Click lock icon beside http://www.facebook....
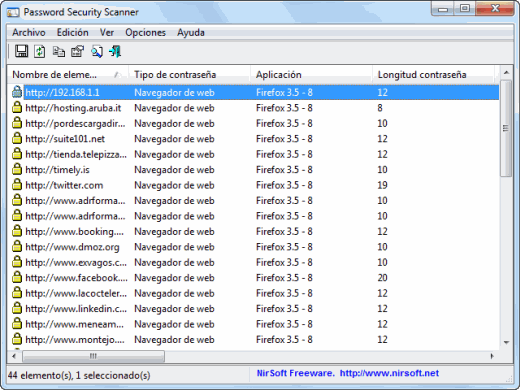Image resolution: width=520 pixels, height=390 pixels. point(17,277)
